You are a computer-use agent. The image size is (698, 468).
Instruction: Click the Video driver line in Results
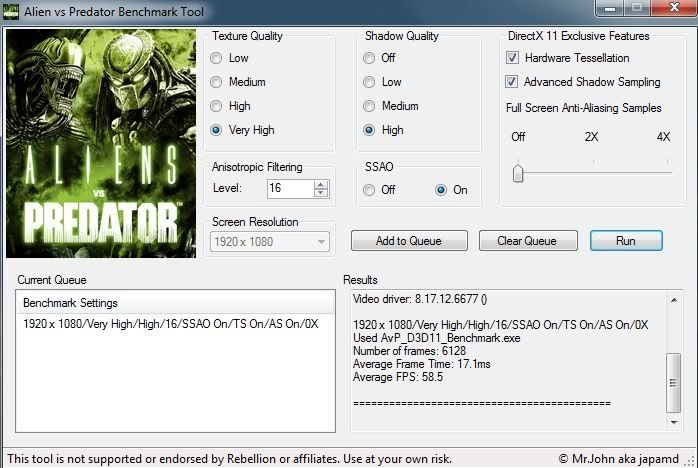click(x=420, y=299)
